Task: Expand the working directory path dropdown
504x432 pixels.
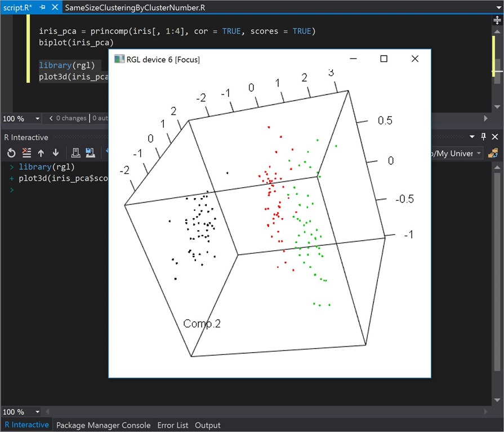Action: [479, 153]
